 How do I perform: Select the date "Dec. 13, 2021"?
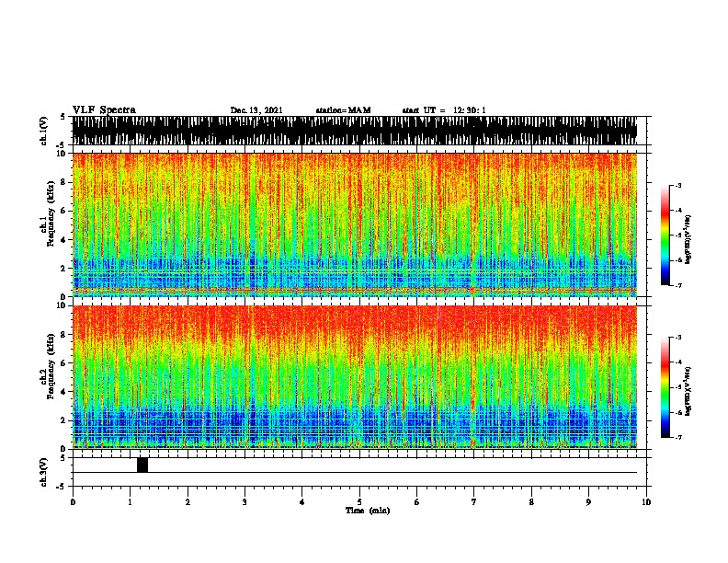(x=256, y=110)
